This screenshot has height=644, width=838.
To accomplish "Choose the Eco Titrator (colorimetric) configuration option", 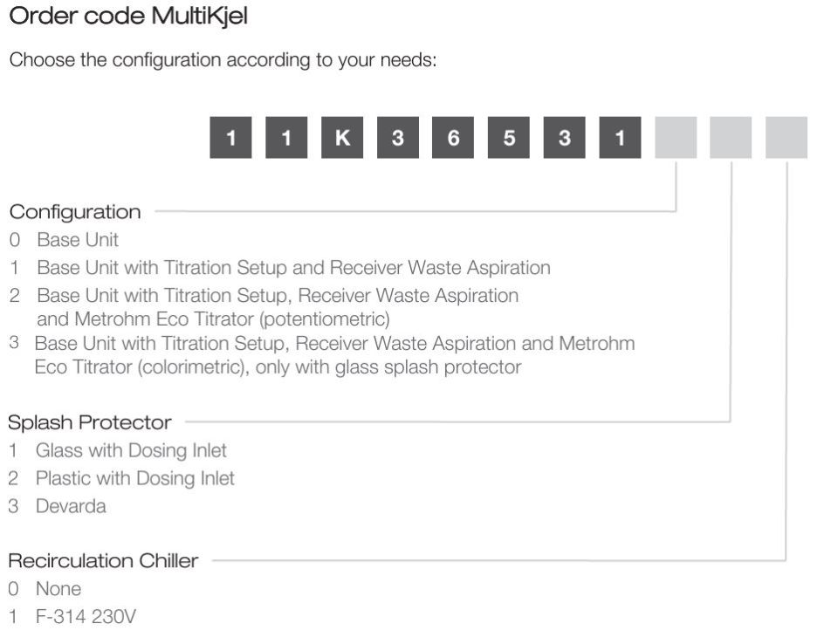I will tap(322, 355).
